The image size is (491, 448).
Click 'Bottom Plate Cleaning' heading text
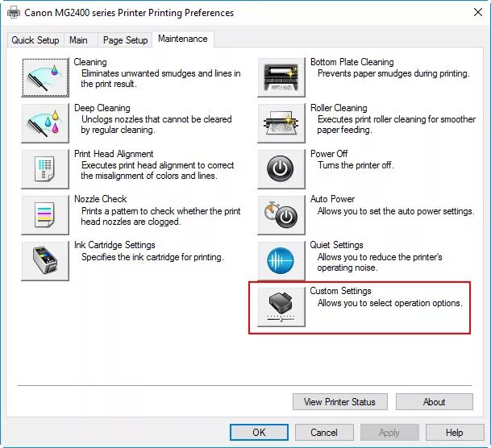tap(352, 62)
